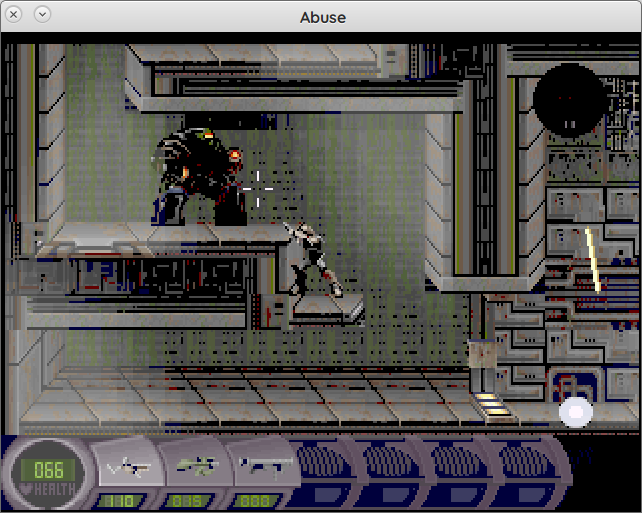Click the yellow lever switch on right wall
This screenshot has width=642, height=513.
point(593,260)
